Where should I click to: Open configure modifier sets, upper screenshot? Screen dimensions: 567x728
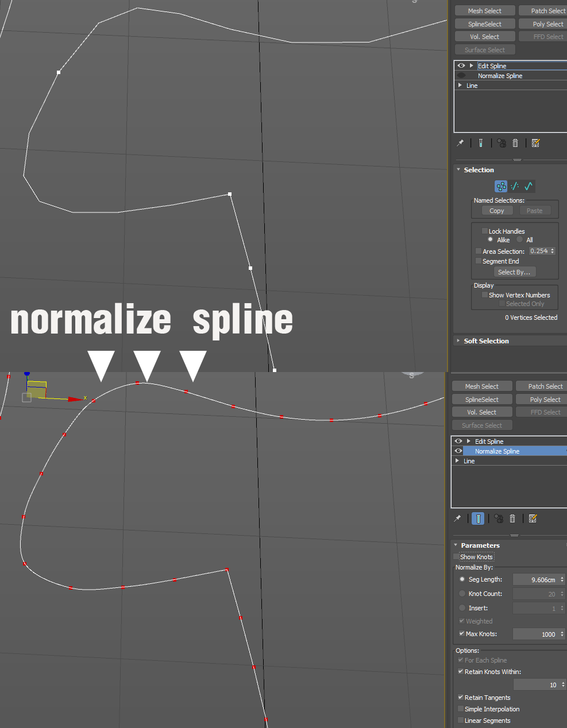(x=535, y=143)
